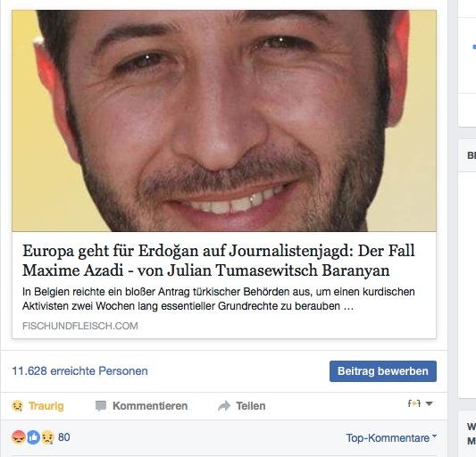Click the FISCHUNDFLEISCH.COM source link
Screen dimensions: 476x457
click(80, 326)
